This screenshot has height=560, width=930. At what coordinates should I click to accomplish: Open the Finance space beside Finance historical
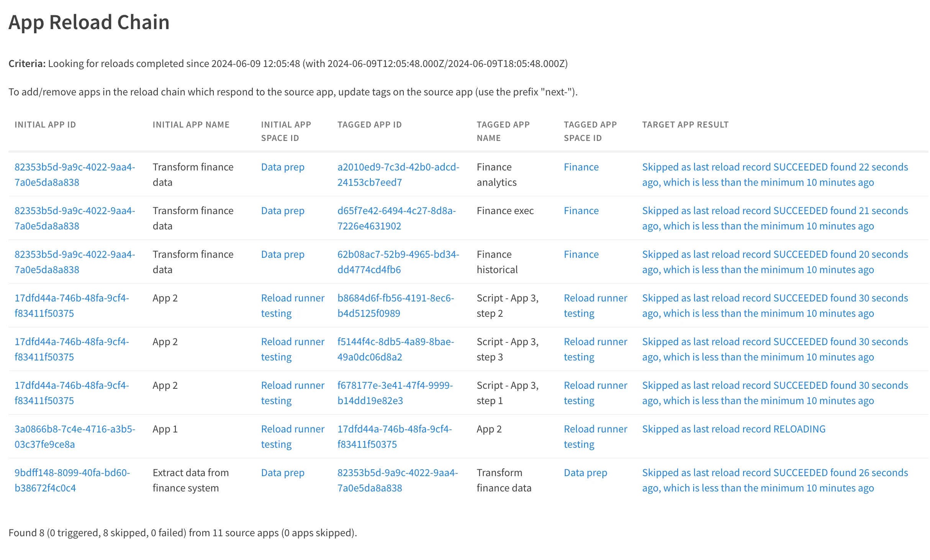point(581,254)
